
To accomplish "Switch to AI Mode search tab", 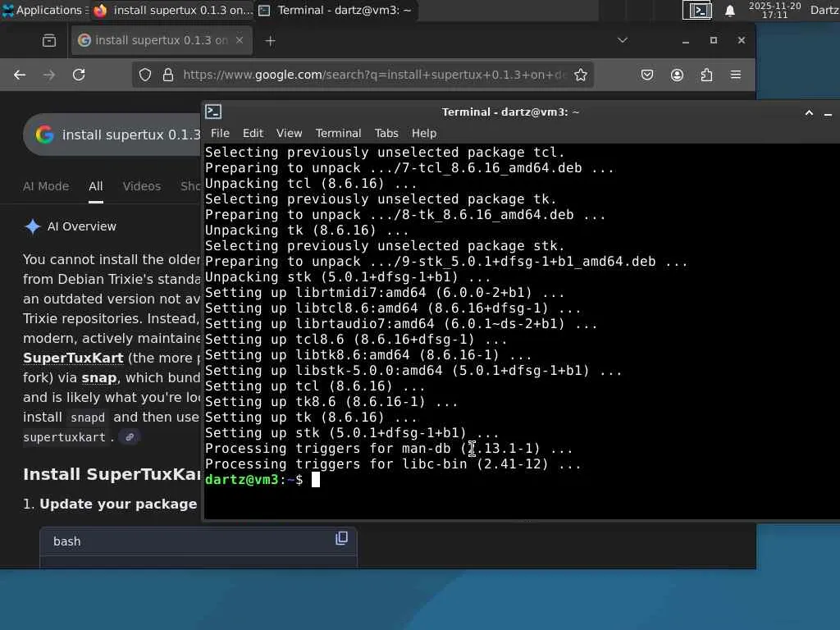I will (x=46, y=186).
